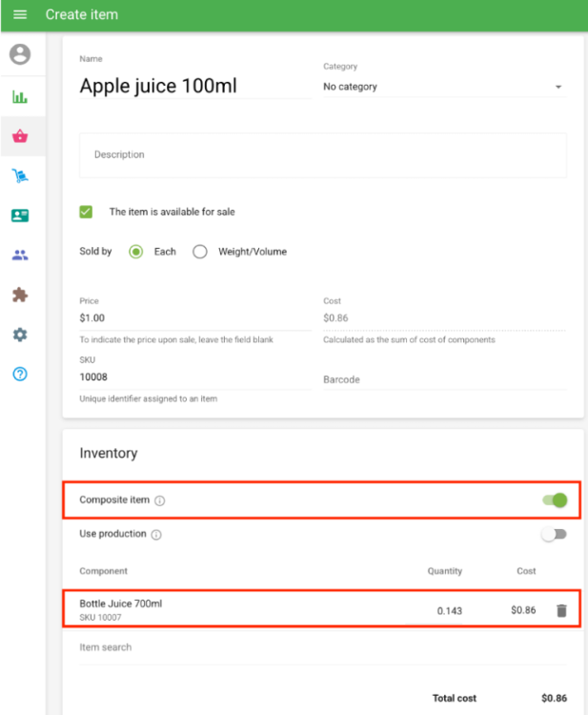
Task: Edit the component quantity 0.143
Action: (x=435, y=611)
